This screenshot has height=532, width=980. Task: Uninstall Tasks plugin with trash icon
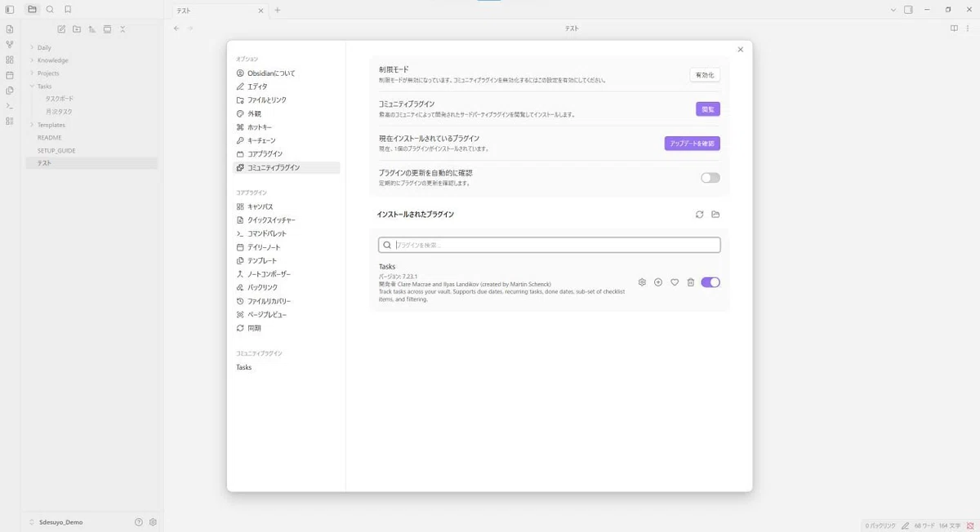(690, 282)
